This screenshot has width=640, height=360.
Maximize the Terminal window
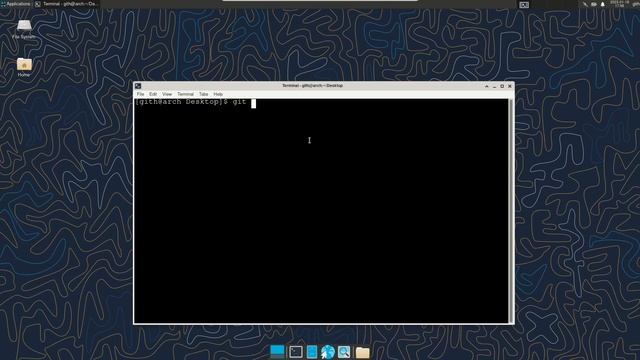(502, 86)
